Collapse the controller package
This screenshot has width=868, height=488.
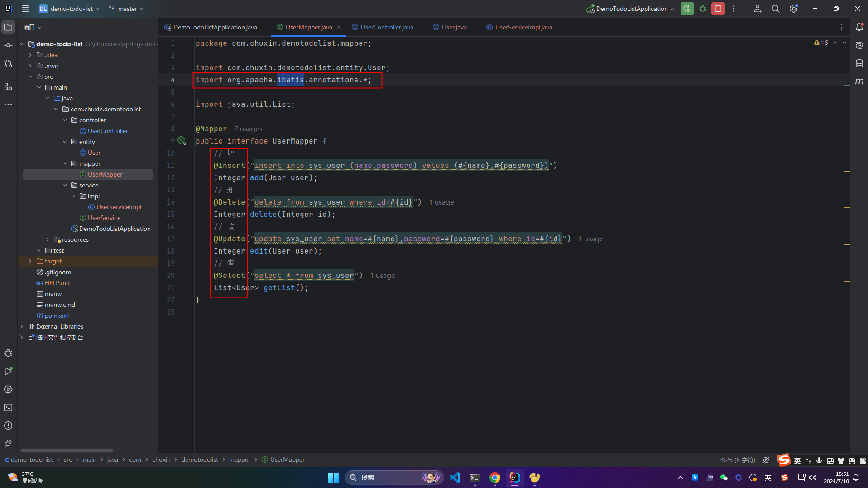pyautogui.click(x=65, y=120)
